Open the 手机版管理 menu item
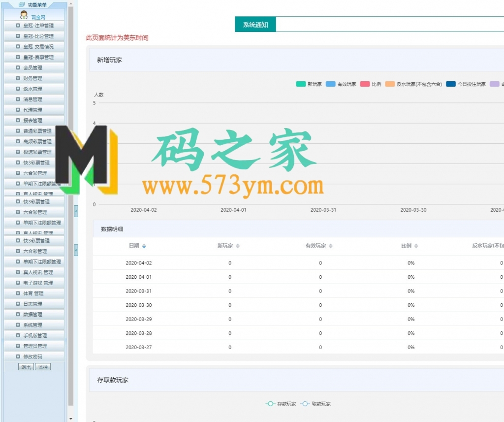The width and height of the screenshot is (504, 422). coord(34,335)
